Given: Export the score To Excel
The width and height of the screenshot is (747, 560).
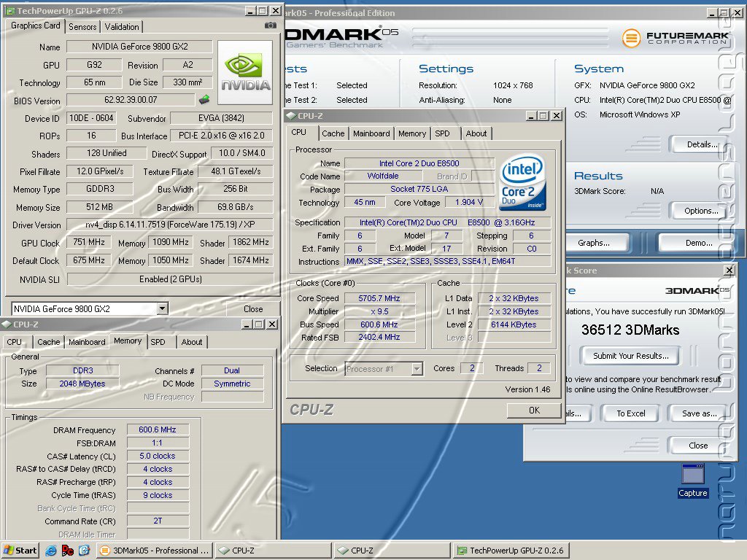Looking at the screenshot, I should 630,413.
